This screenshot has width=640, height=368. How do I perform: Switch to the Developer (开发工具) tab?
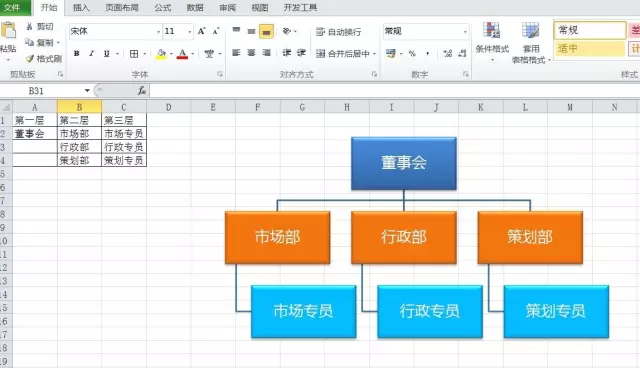pyautogui.click(x=300, y=7)
